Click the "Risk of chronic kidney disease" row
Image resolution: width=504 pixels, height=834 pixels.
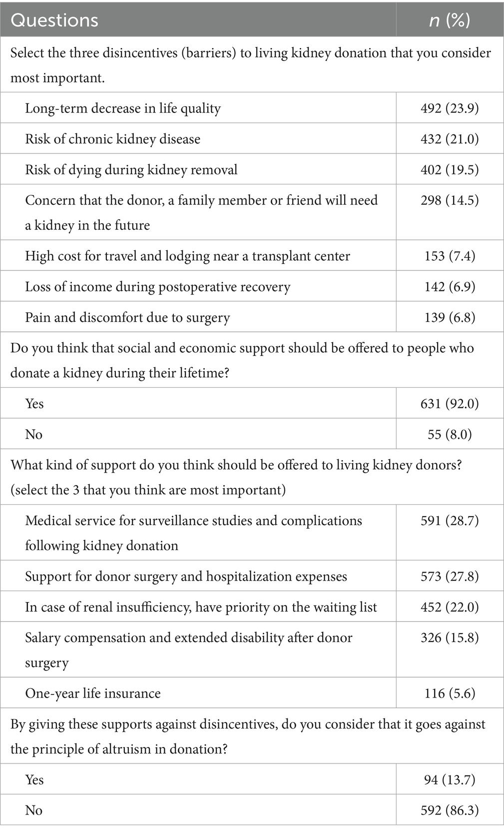tap(113, 139)
